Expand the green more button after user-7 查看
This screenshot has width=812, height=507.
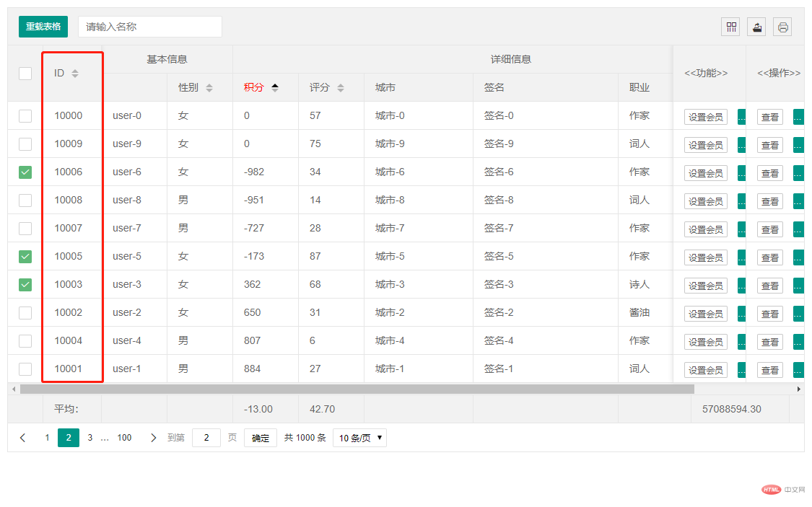pyautogui.click(x=798, y=230)
